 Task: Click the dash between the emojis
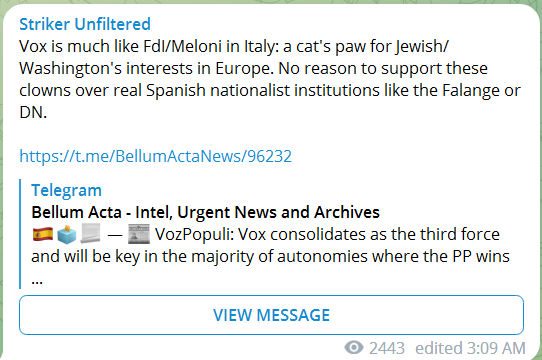pyautogui.click(x=115, y=234)
